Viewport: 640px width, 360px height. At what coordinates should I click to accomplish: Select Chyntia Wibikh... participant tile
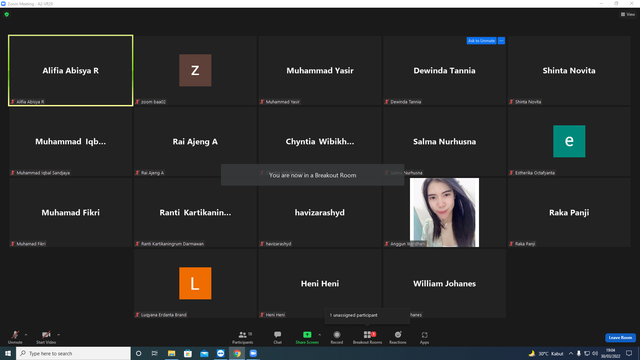pyautogui.click(x=320, y=141)
